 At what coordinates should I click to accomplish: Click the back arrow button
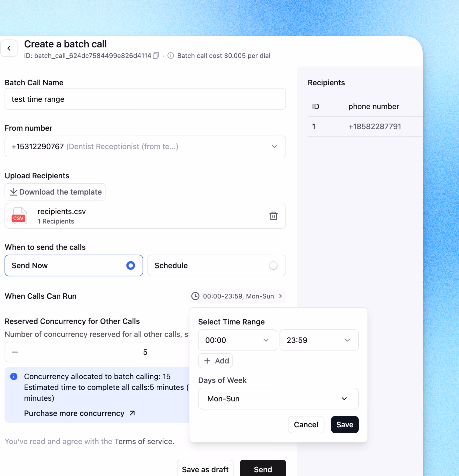click(9, 48)
